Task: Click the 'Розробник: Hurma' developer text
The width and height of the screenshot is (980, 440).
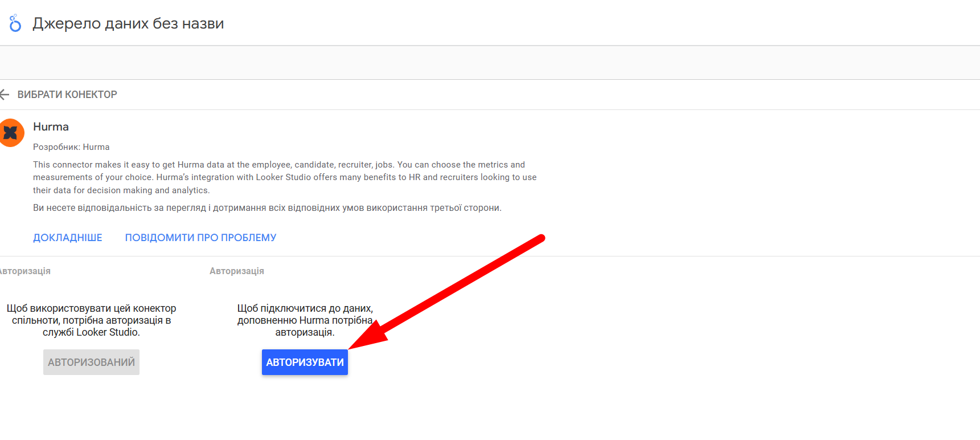Action: [x=71, y=147]
